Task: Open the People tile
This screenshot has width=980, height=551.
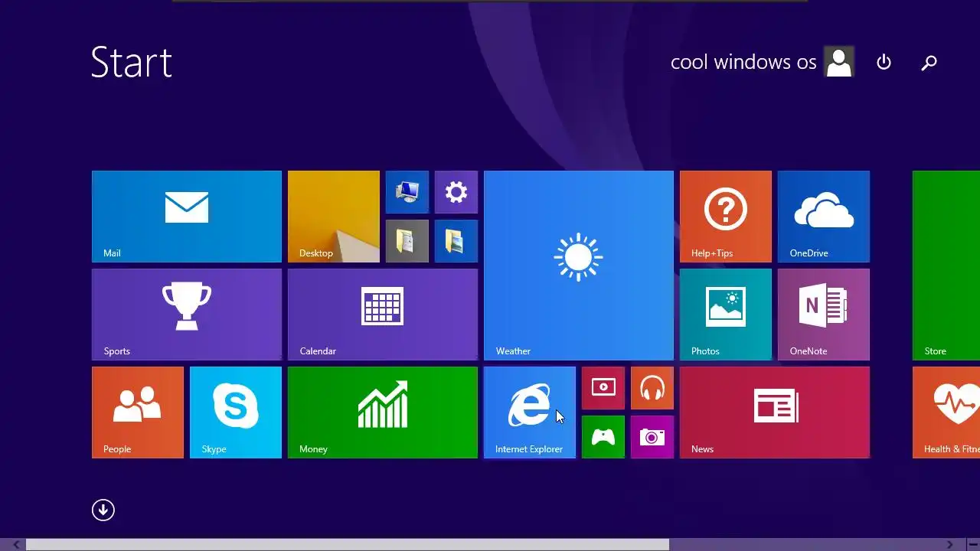Action: (x=138, y=412)
